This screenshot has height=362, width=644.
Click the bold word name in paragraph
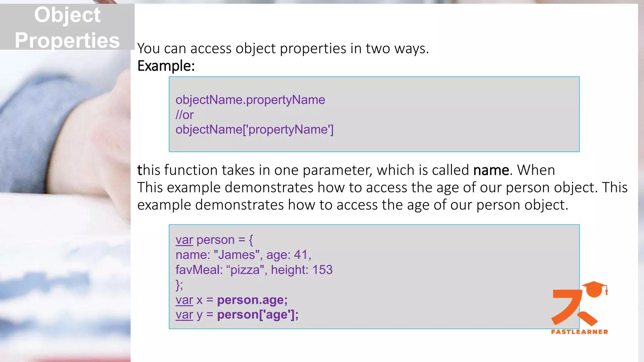(491, 170)
